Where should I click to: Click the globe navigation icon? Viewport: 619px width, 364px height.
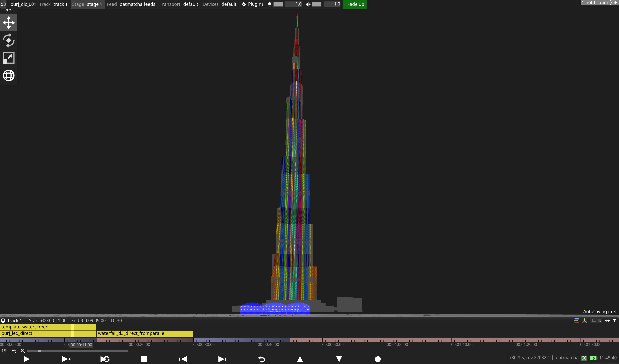point(9,75)
